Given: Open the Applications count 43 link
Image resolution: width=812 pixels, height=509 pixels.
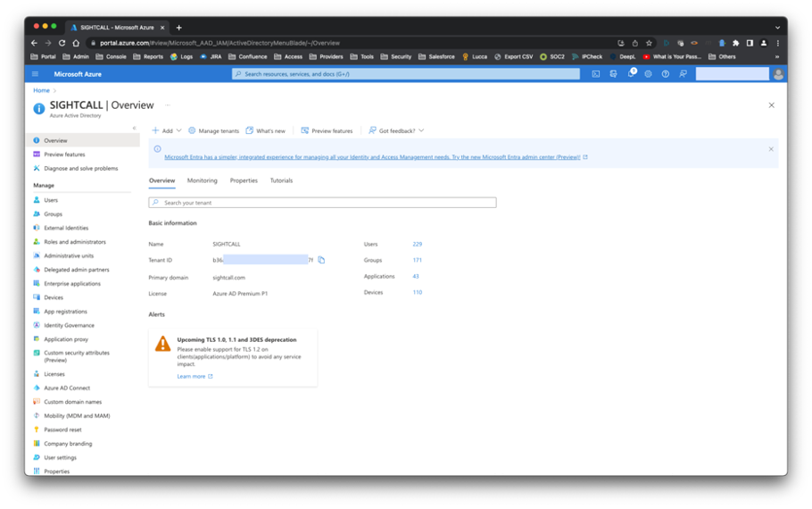Looking at the screenshot, I should tap(416, 276).
